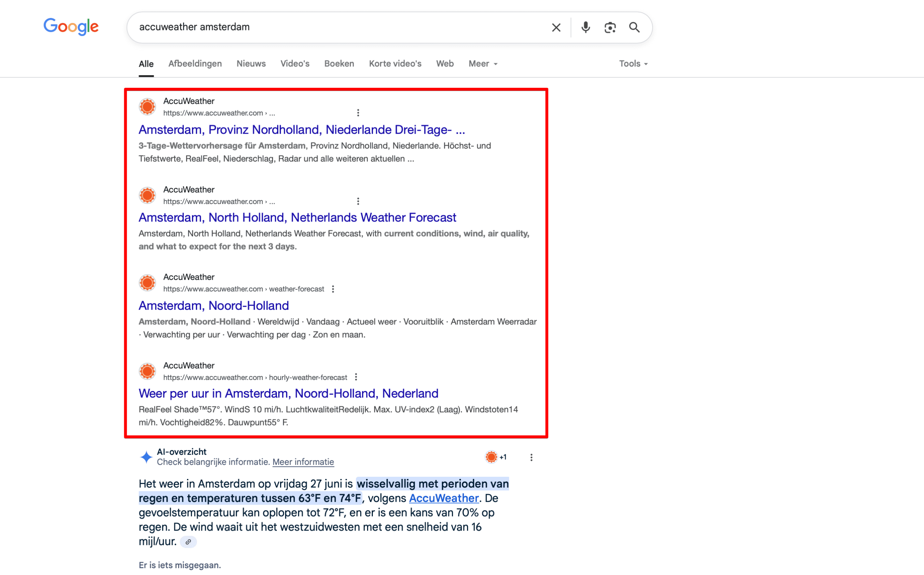The height and width of the screenshot is (575, 924).
Task: Click the link chip after mijl/uur
Action: (188, 542)
